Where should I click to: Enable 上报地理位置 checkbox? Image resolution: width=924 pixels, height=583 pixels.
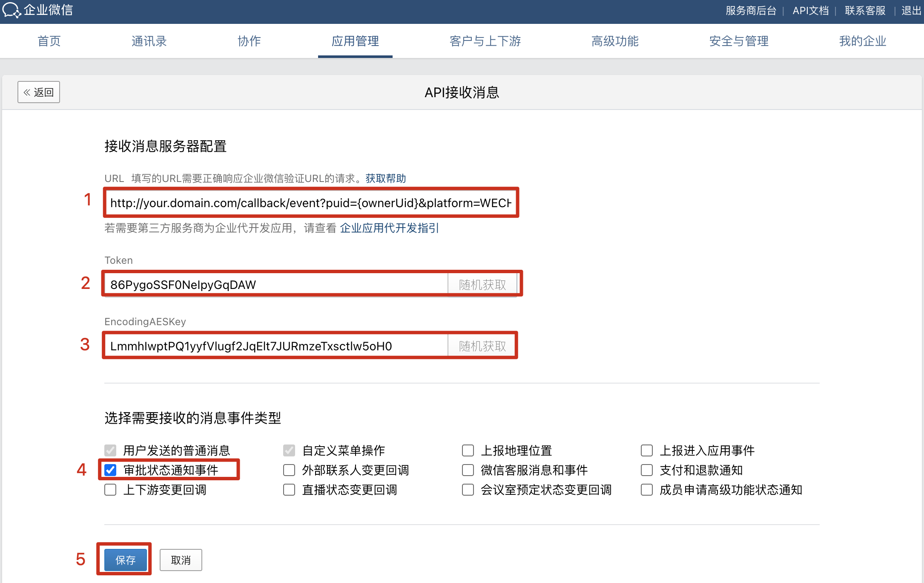click(468, 450)
